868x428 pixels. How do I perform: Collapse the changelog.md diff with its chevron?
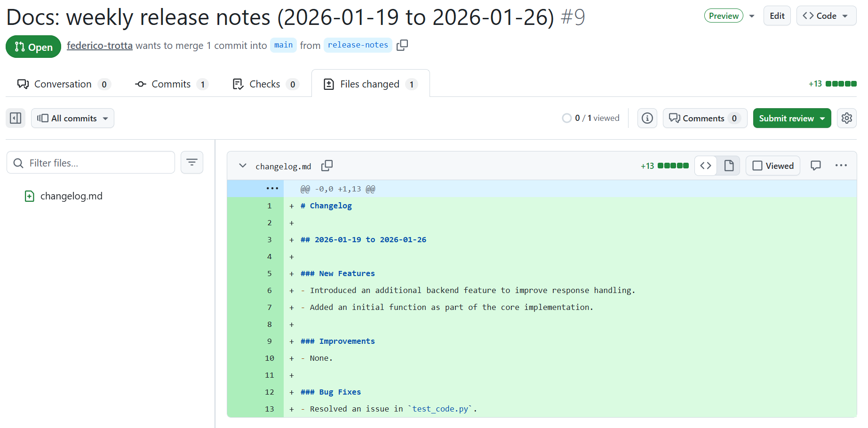pyautogui.click(x=243, y=166)
